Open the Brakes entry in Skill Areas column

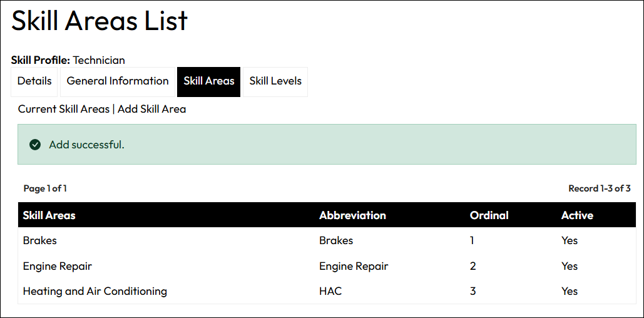(x=39, y=240)
